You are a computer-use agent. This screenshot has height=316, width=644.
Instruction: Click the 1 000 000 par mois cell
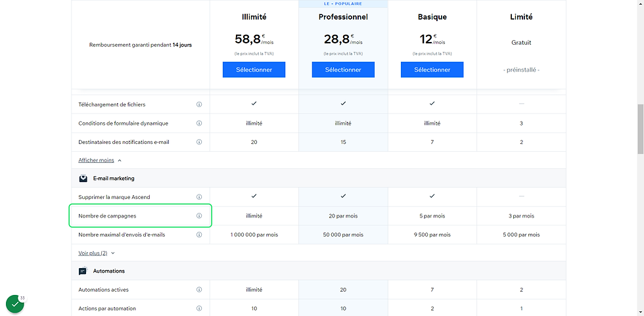click(254, 235)
